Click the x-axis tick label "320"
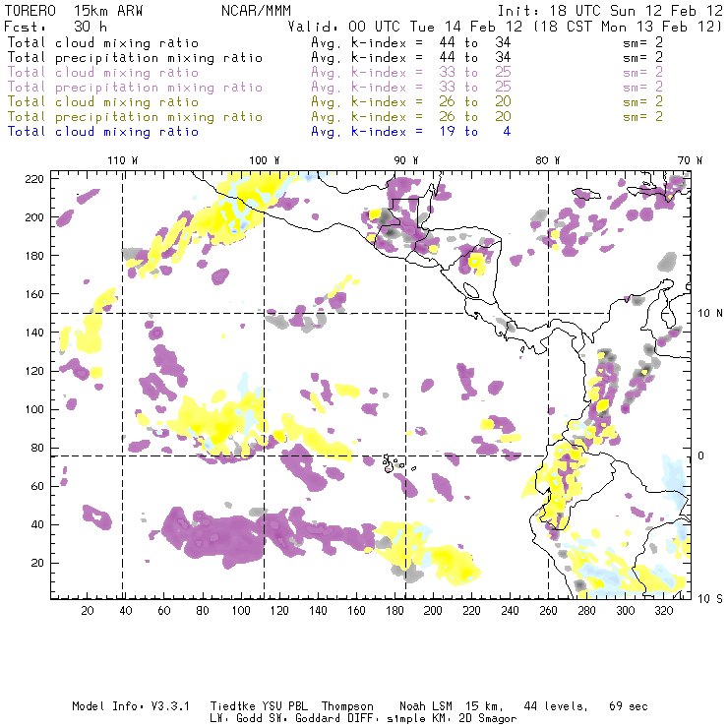 [x=664, y=610]
